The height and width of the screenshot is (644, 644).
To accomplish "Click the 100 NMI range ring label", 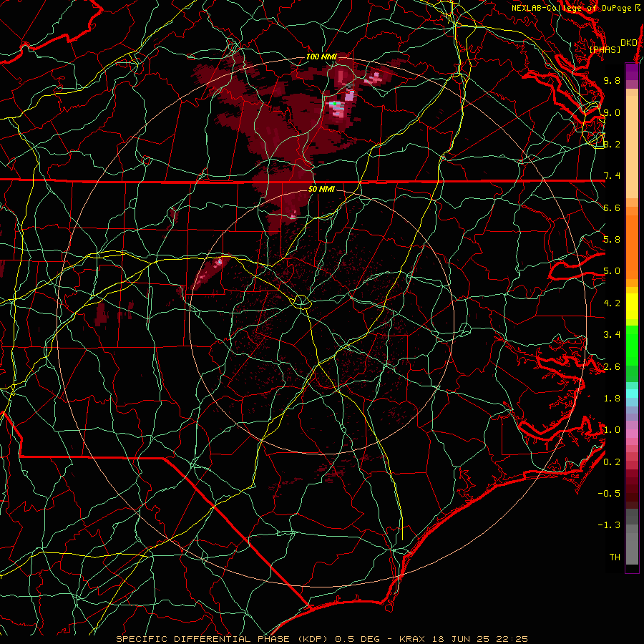I will pyautogui.click(x=321, y=57).
